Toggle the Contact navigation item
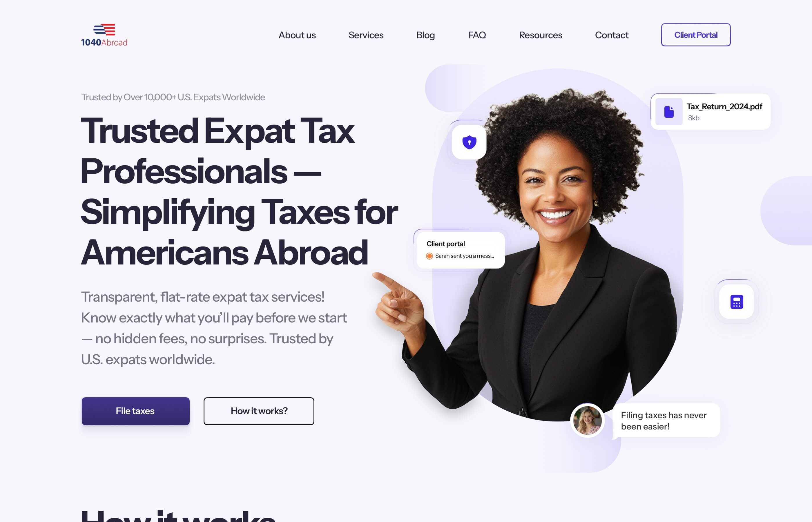This screenshot has width=812, height=522. (611, 34)
